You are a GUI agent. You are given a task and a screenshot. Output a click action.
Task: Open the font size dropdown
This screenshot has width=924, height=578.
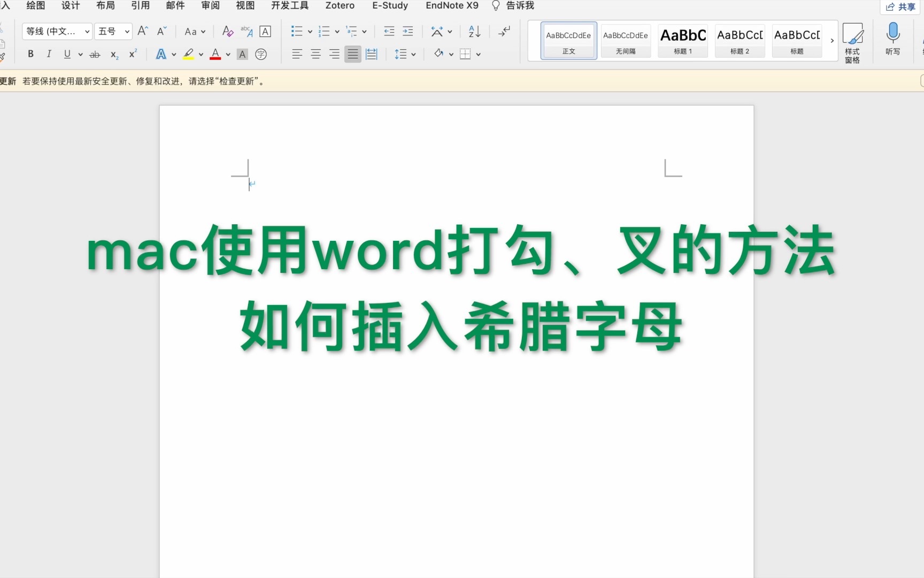click(127, 32)
